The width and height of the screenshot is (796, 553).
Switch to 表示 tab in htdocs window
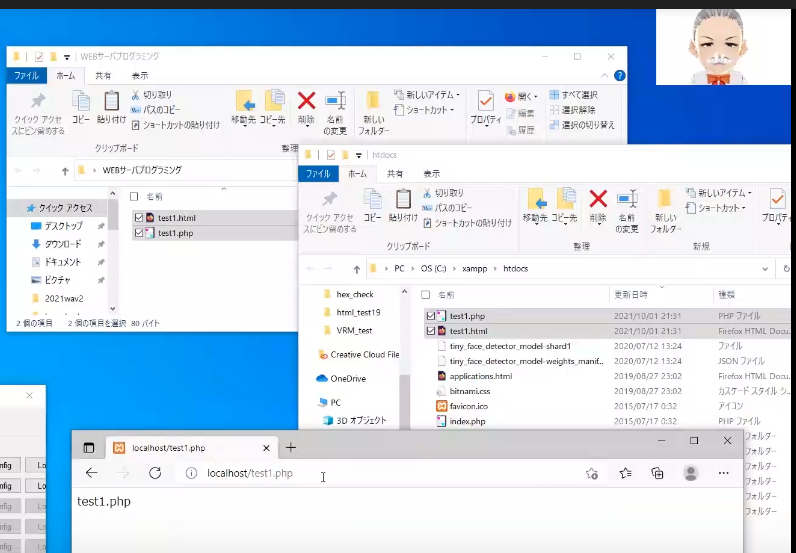[432, 174]
